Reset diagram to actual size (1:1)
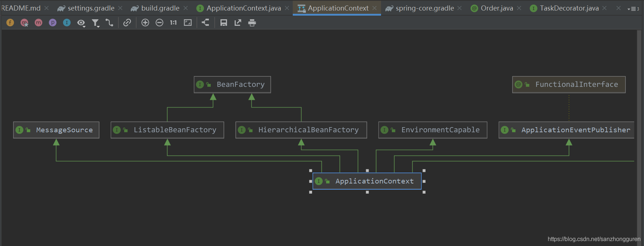The height and width of the screenshot is (246, 644). (173, 23)
